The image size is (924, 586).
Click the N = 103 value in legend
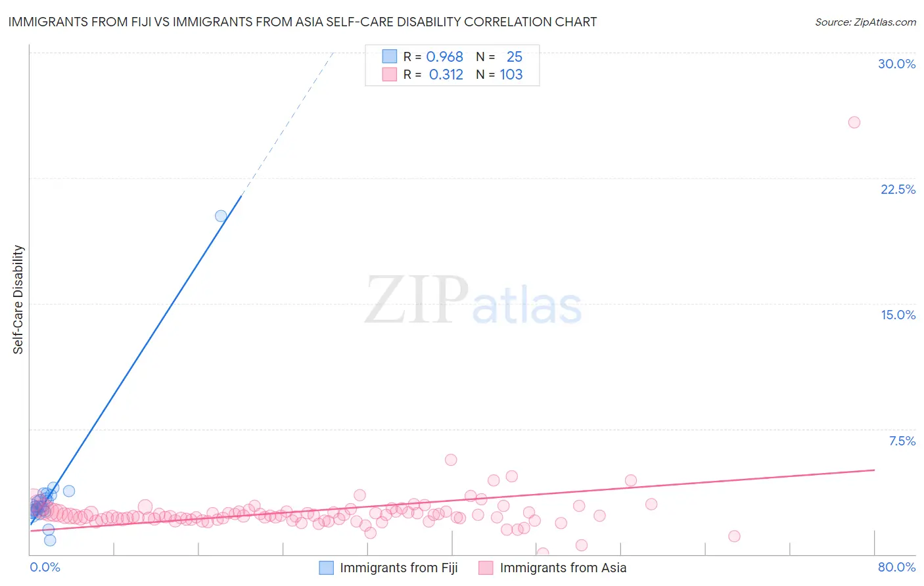coord(499,74)
